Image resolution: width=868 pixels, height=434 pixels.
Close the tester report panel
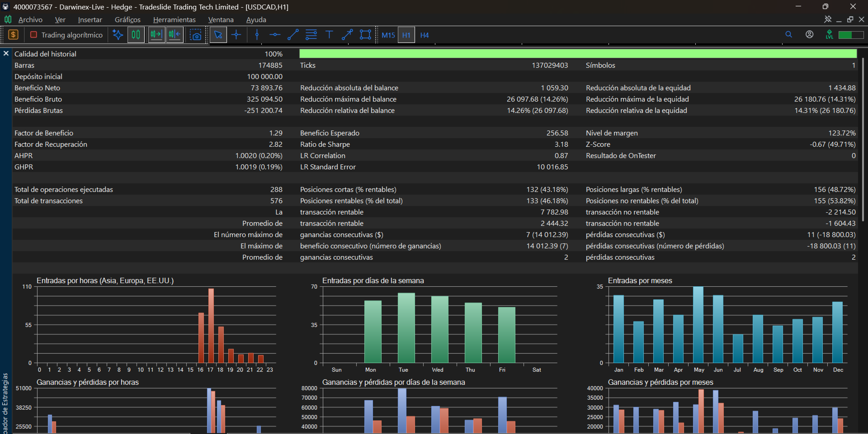click(x=6, y=53)
